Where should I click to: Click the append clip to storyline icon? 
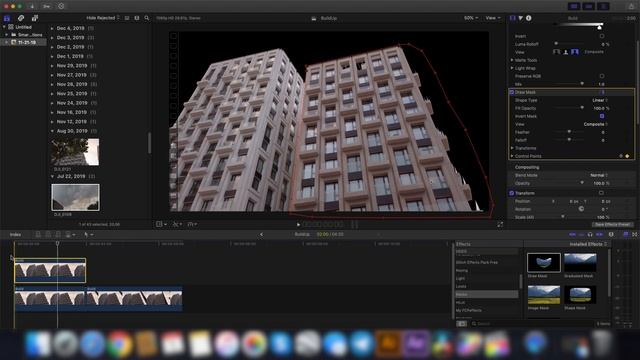[58, 234]
